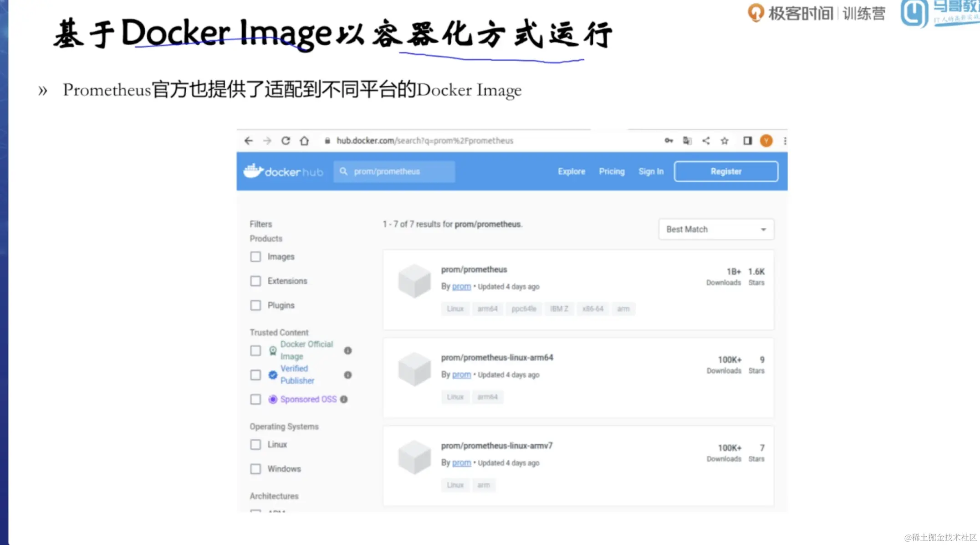Open the prom publisher link
Viewport: 980px width, 545px height.
(x=461, y=286)
